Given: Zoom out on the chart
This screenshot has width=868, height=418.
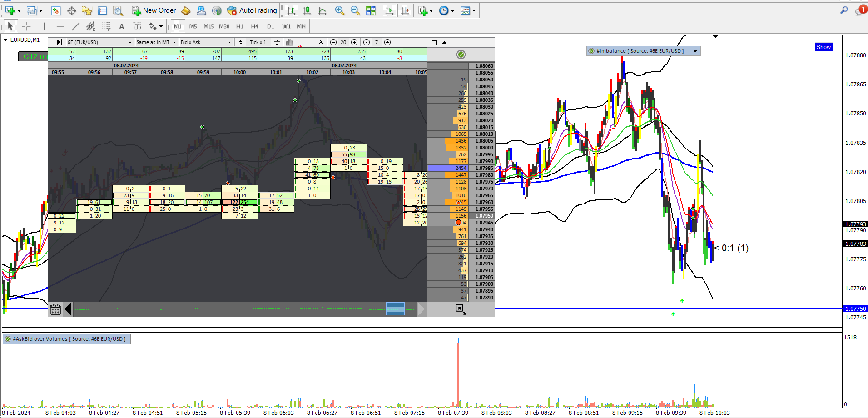Looking at the screenshot, I should click(x=355, y=10).
